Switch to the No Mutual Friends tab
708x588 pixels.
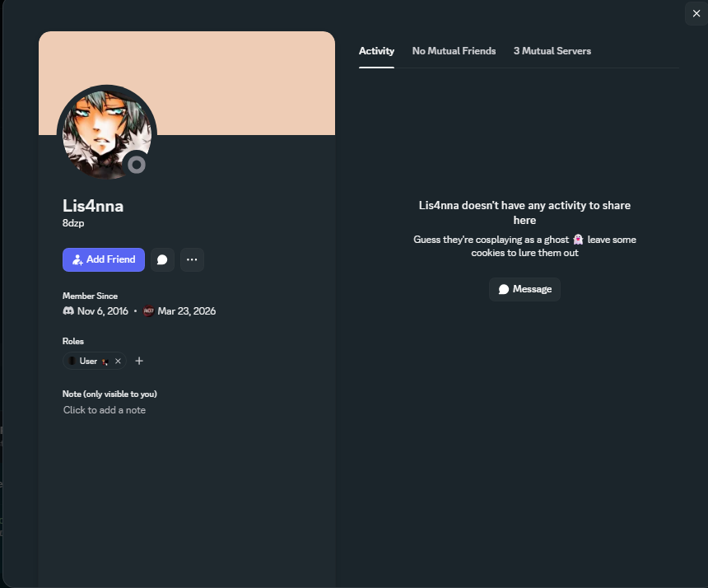click(x=454, y=51)
